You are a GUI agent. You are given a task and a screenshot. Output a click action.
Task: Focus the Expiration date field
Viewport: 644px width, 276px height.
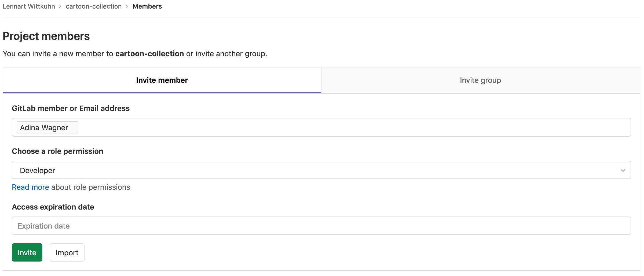(x=321, y=226)
